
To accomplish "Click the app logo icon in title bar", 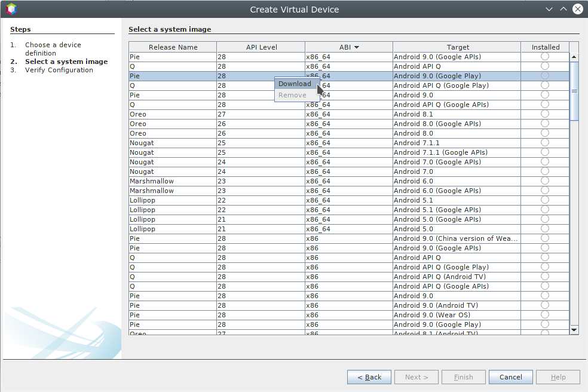I will point(11,9).
